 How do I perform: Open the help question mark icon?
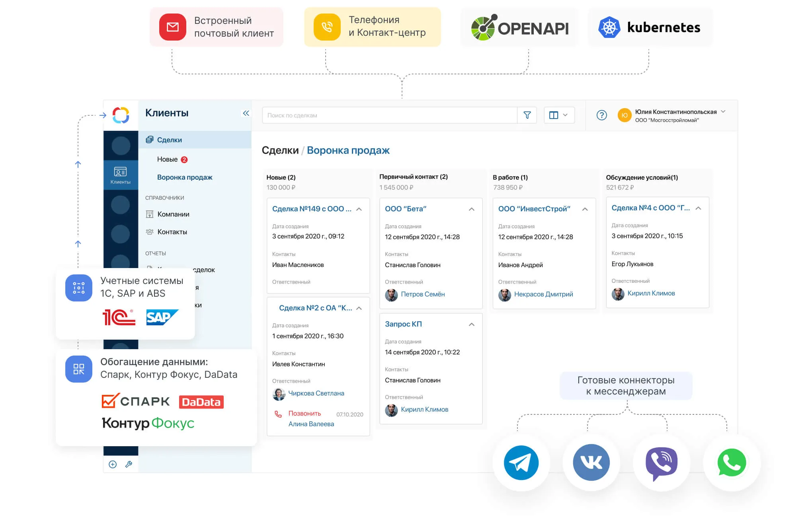[601, 115]
